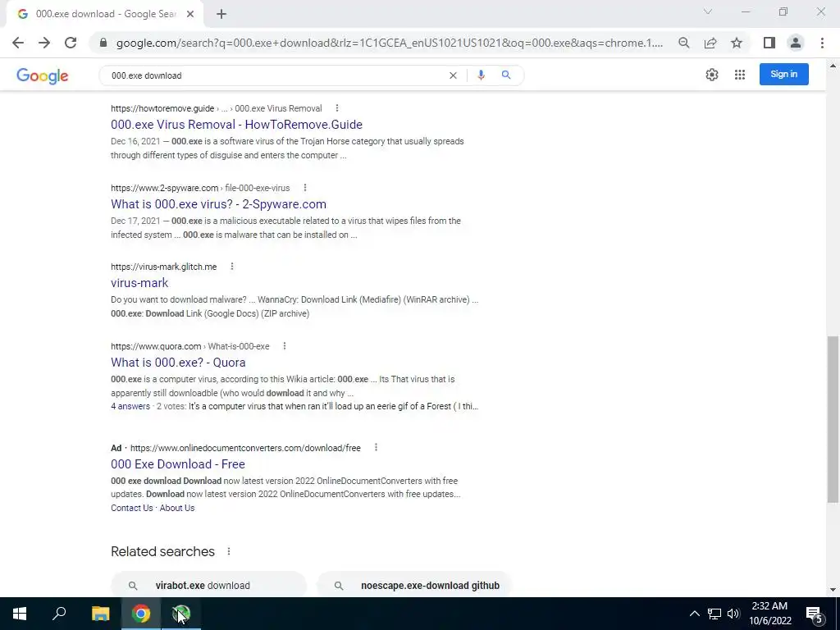This screenshot has width=840, height=630.
Task: Open the Chrome profile avatar
Action: [796, 43]
